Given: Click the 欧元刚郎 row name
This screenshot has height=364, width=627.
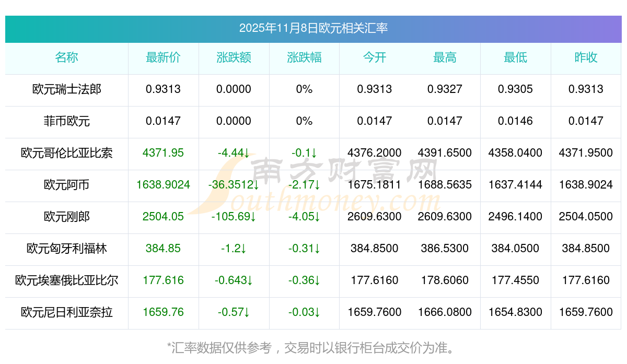Looking at the screenshot, I should [66, 217].
